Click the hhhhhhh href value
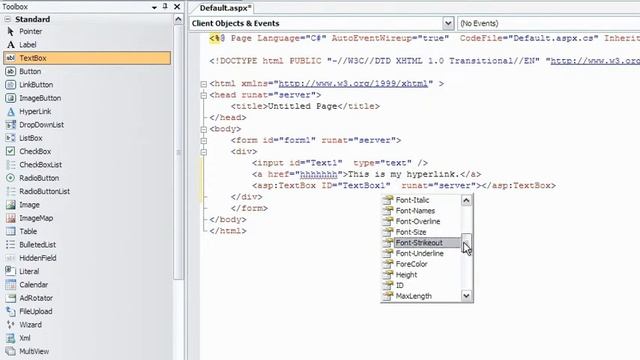640x360 pixels. point(318,175)
